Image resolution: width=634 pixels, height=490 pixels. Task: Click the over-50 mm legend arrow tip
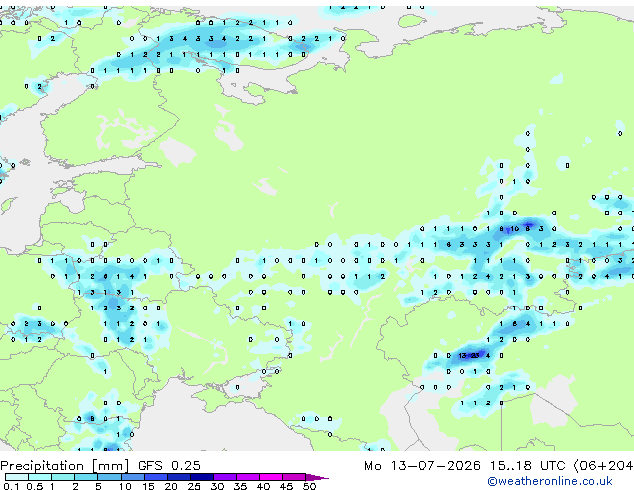(317, 478)
